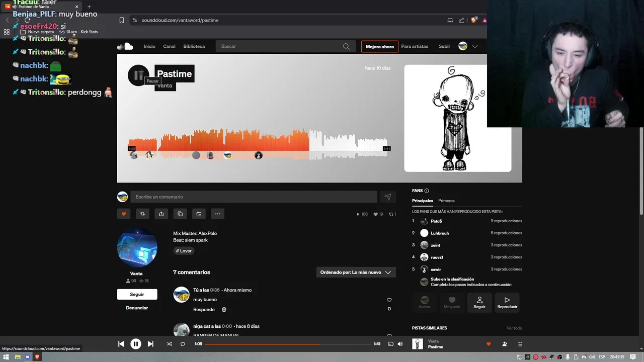Click the browser bookmark icon

click(x=122, y=20)
